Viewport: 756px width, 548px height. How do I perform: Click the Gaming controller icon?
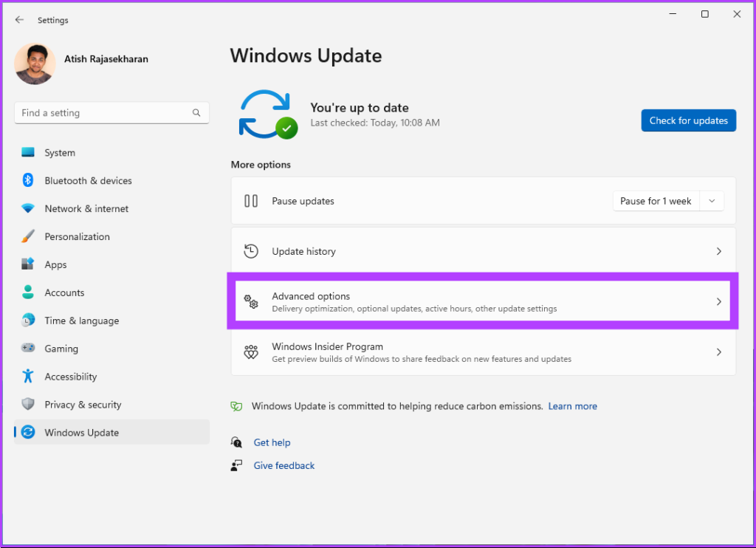28,349
